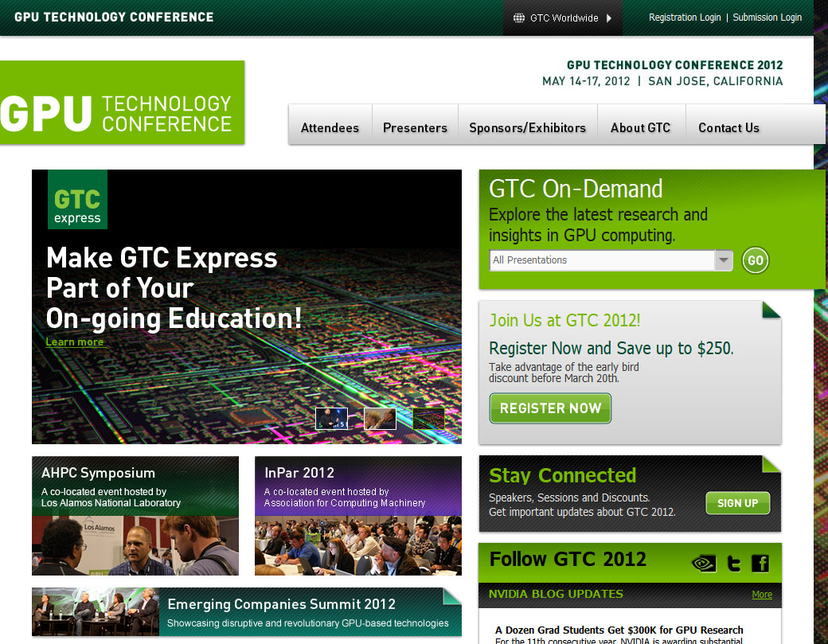Click the NVIDIA BLOG UPDATES label
828x644 pixels.
556,594
